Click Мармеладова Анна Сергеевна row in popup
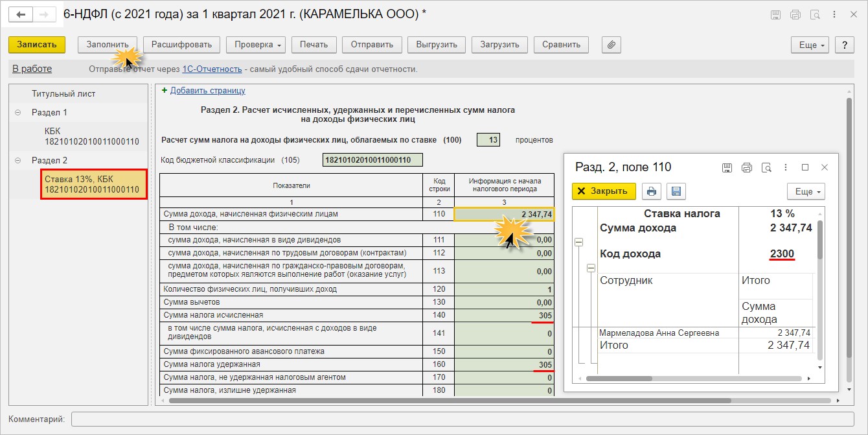The height and width of the screenshot is (435, 868). tap(705, 333)
